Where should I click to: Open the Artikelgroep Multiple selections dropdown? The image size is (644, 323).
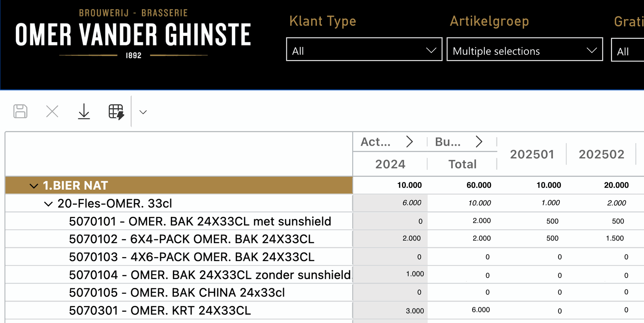pos(525,49)
